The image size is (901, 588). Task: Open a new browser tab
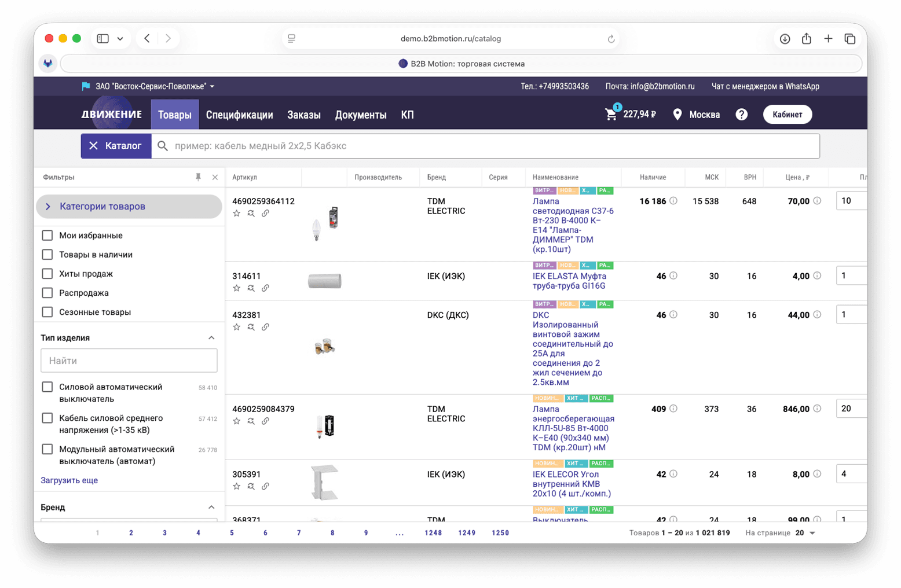pyautogui.click(x=828, y=39)
